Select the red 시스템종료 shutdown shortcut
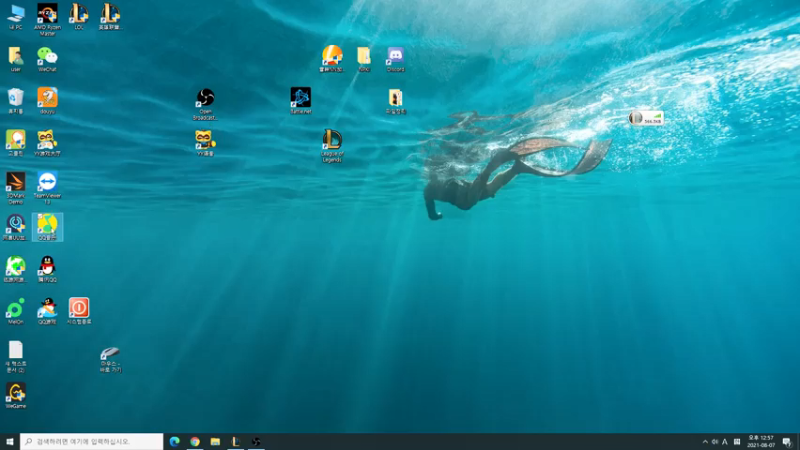800x450 pixels. 79,311
